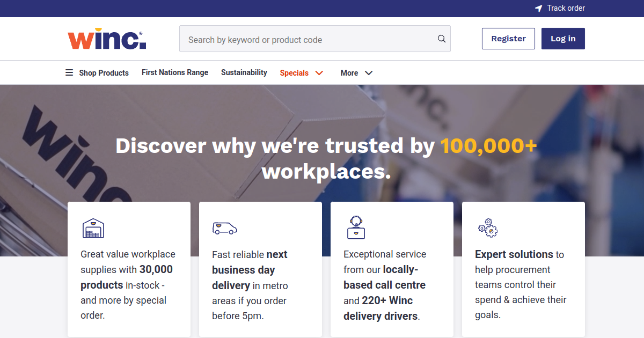Click the 'trusted by 100,000+ workplaces' heading
Screen dimensions: 644x338
[x=326, y=158]
